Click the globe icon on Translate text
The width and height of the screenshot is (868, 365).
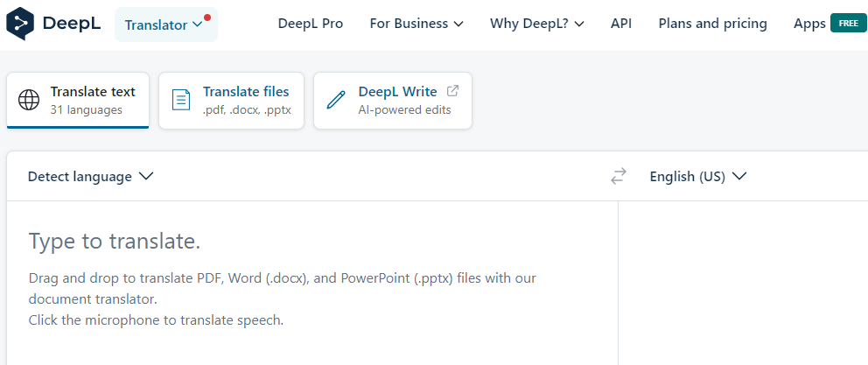click(29, 100)
